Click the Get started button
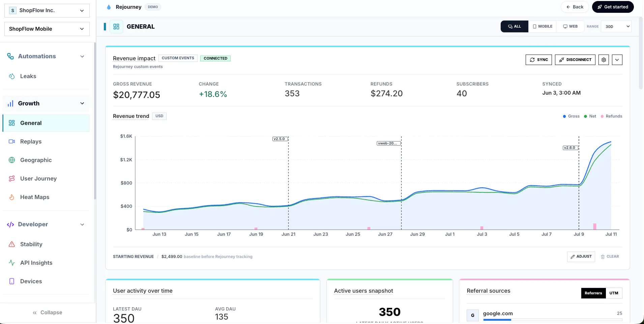The height and width of the screenshot is (324, 644). click(613, 7)
